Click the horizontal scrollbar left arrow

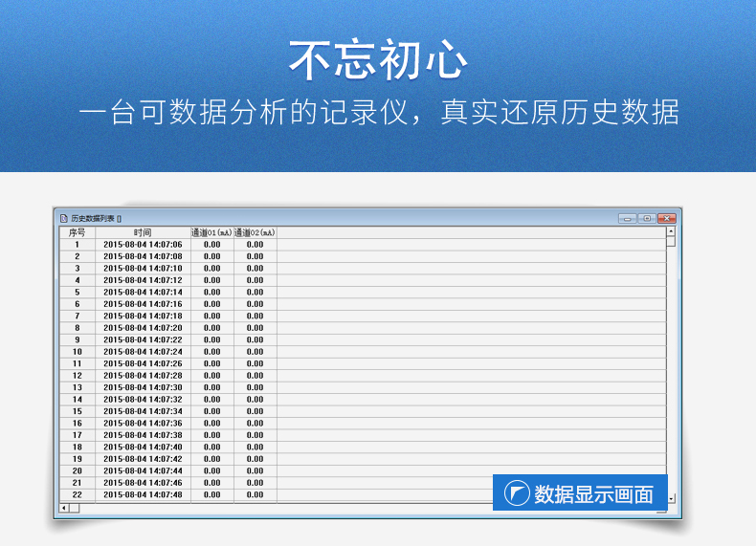point(64,508)
